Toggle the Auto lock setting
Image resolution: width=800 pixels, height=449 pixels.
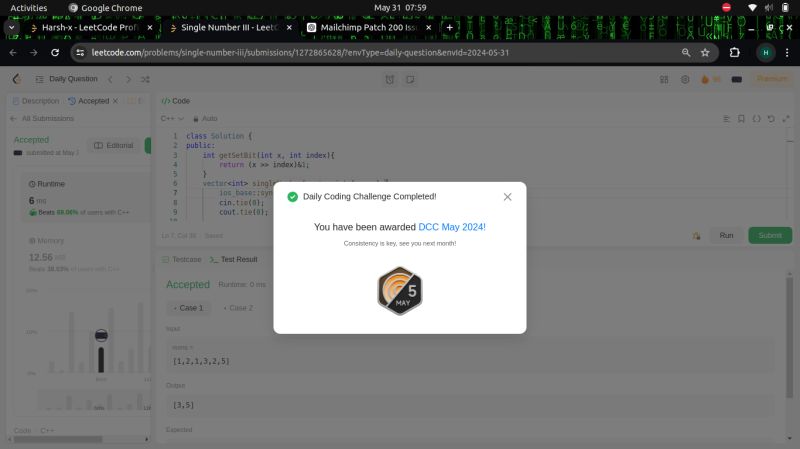(x=205, y=118)
